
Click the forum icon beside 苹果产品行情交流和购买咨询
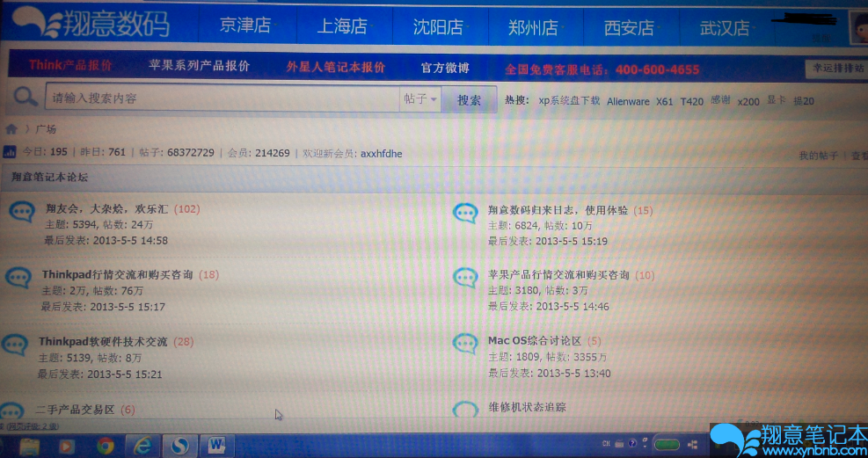465,279
